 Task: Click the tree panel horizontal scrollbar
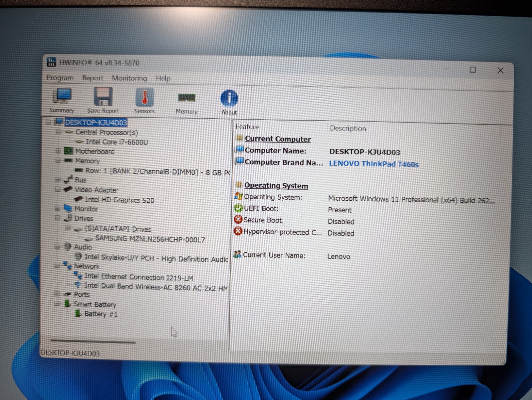click(x=93, y=341)
